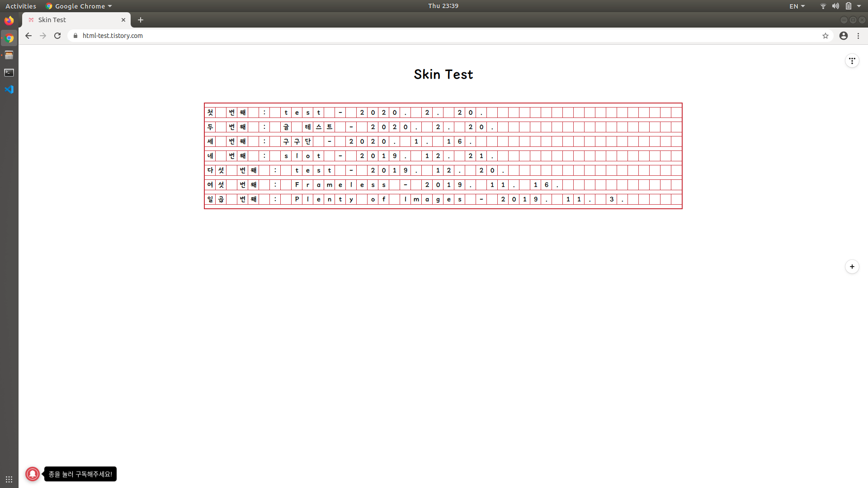Show applications grid in dock
This screenshot has height=488, width=868.
pos(9,479)
